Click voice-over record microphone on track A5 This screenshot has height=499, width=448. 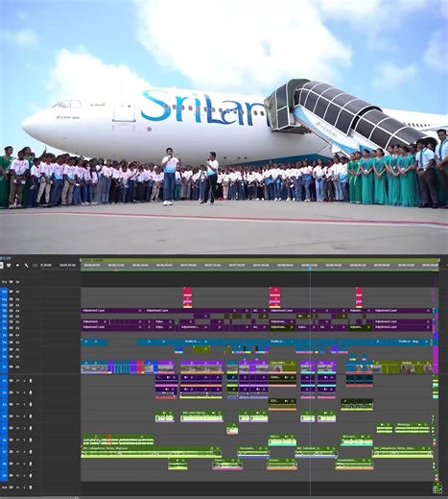(31, 428)
